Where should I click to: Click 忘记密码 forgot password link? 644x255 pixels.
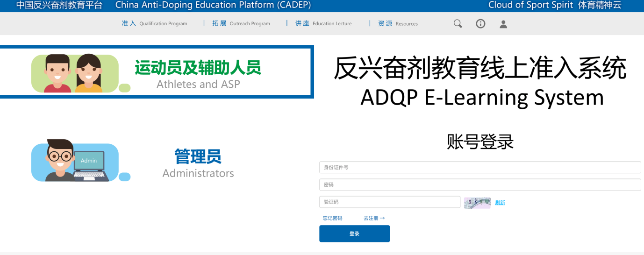(332, 218)
